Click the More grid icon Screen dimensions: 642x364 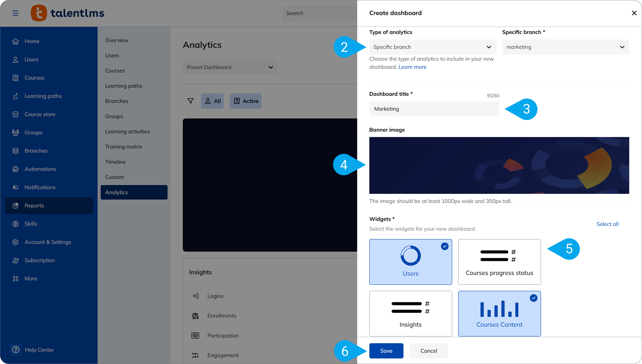pos(16,279)
